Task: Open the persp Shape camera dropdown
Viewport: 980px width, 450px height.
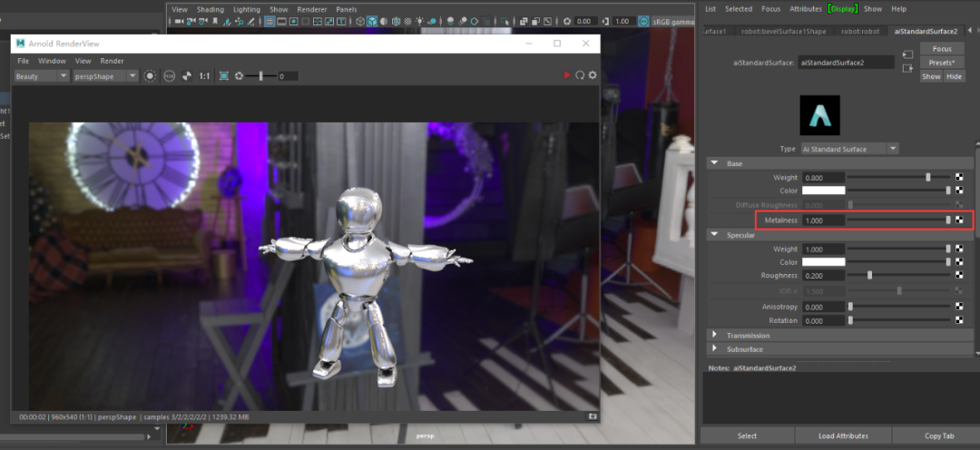Action: click(x=105, y=76)
